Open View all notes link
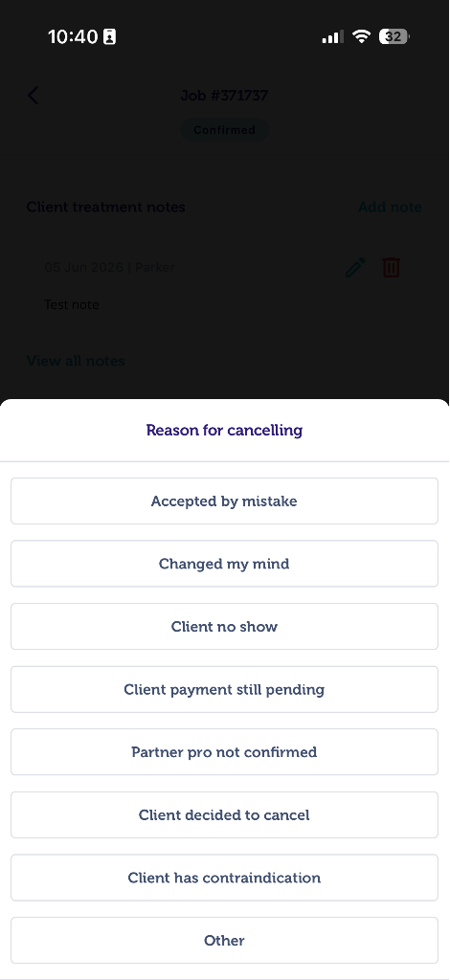Viewport: 450px width, 980px height. pyautogui.click(x=76, y=361)
